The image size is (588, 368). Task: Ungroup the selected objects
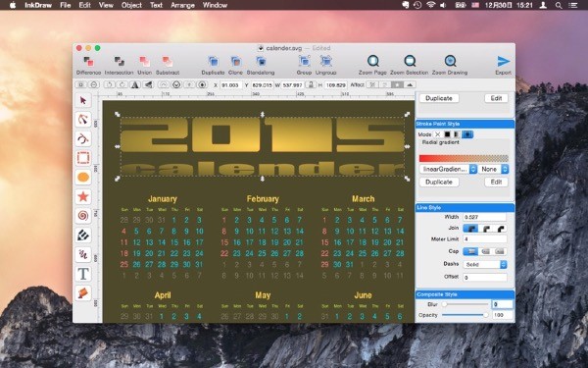coord(326,65)
